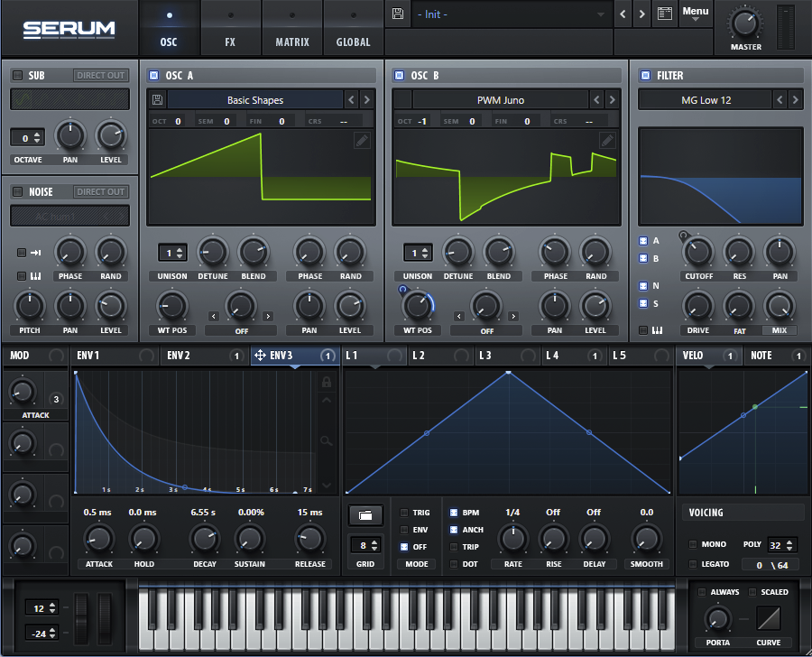Image resolution: width=812 pixels, height=657 pixels.
Task: Select previous OSC A wavetable
Action: coord(352,99)
